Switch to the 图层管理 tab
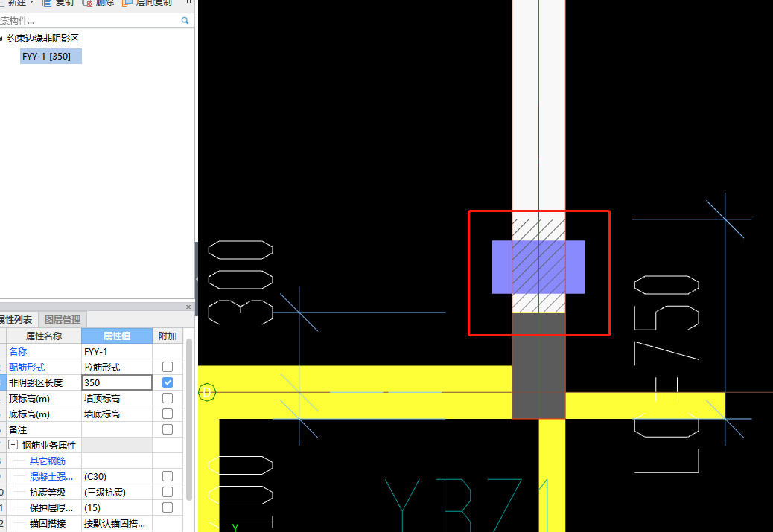The width and height of the screenshot is (773, 532). (x=62, y=320)
